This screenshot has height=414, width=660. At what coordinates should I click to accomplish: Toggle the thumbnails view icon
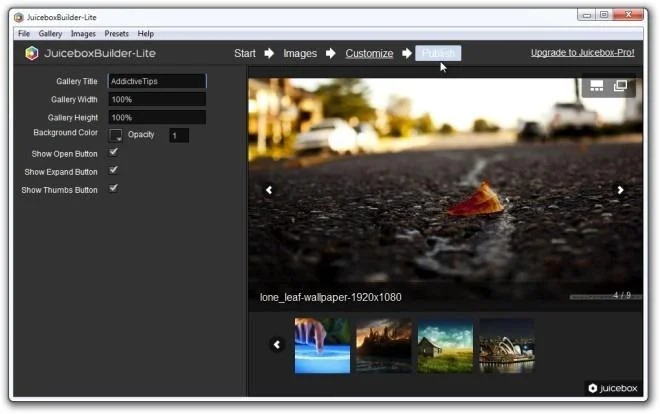(596, 86)
